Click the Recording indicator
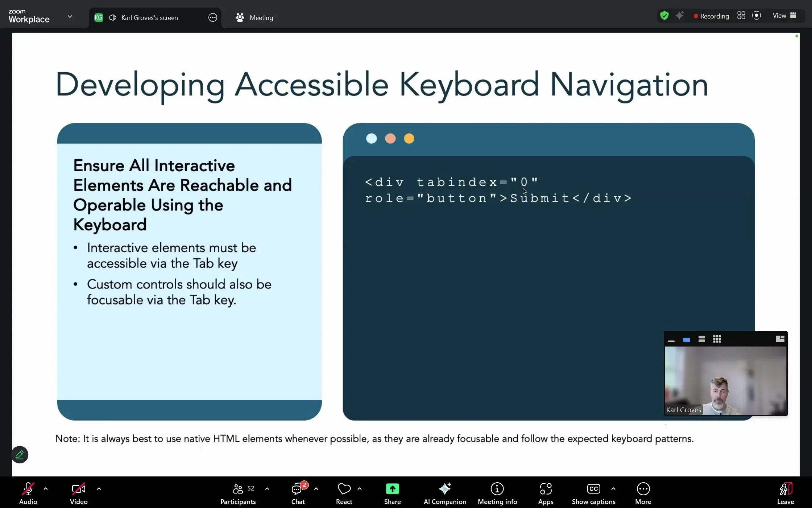This screenshot has height=508, width=812. [x=711, y=16]
